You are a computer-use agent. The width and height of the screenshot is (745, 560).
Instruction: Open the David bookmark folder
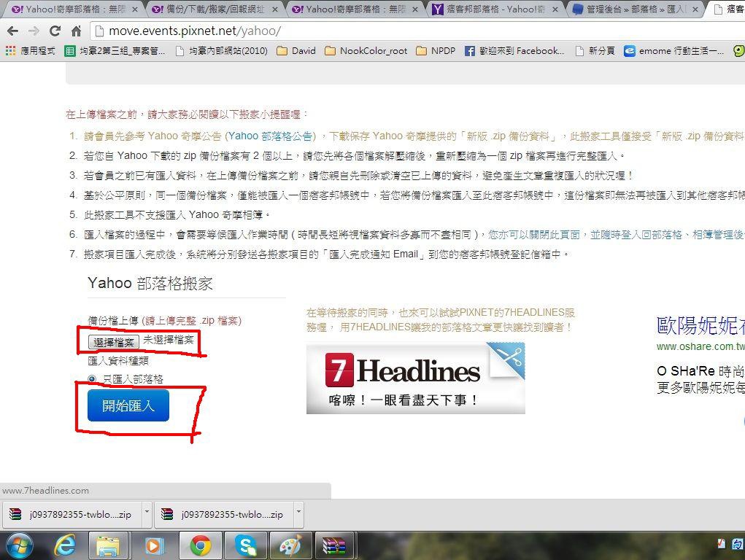[296, 51]
